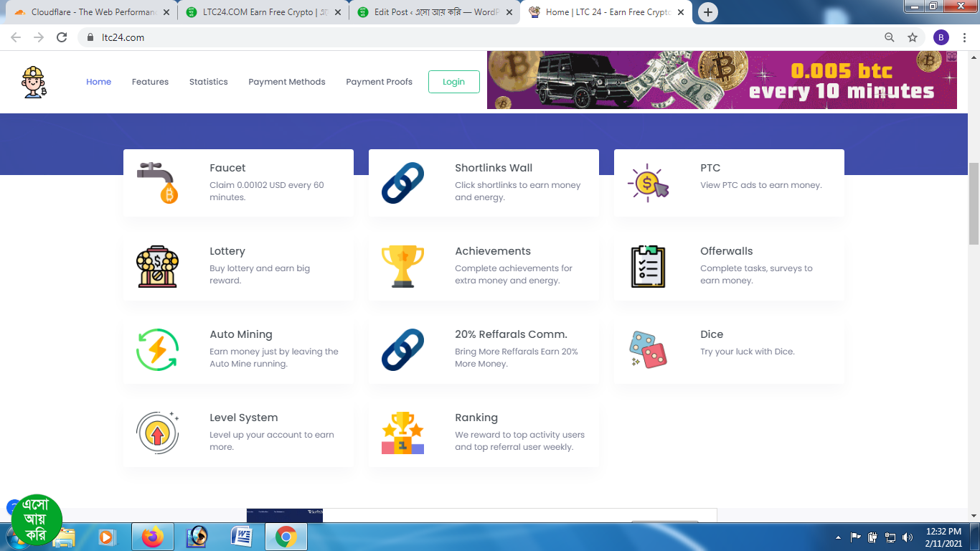Click the Level System arrow icon
Viewport: 980px width, 551px height.
click(157, 433)
